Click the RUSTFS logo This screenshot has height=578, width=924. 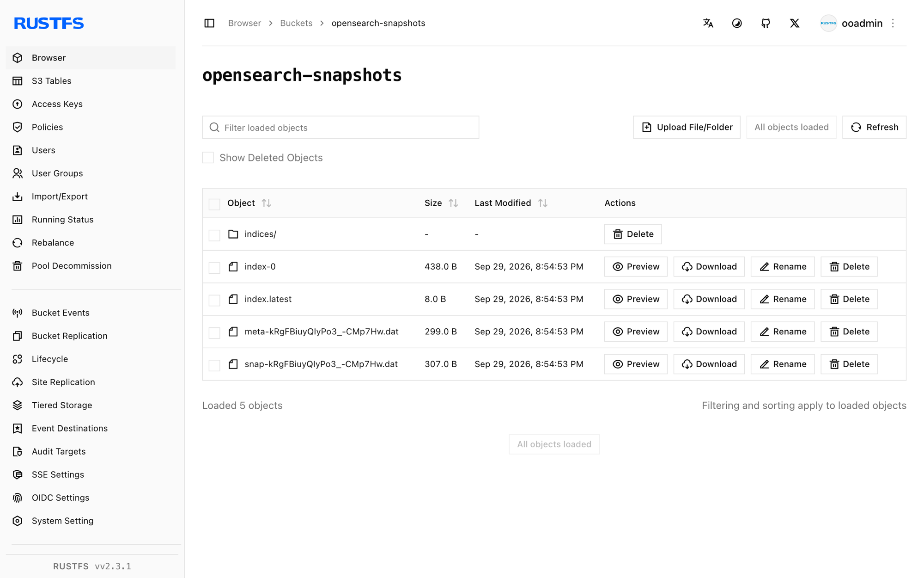click(x=49, y=23)
